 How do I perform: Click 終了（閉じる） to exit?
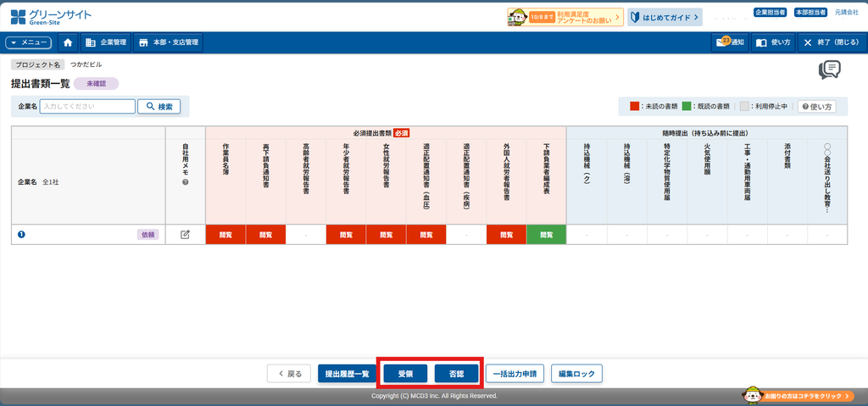point(831,42)
